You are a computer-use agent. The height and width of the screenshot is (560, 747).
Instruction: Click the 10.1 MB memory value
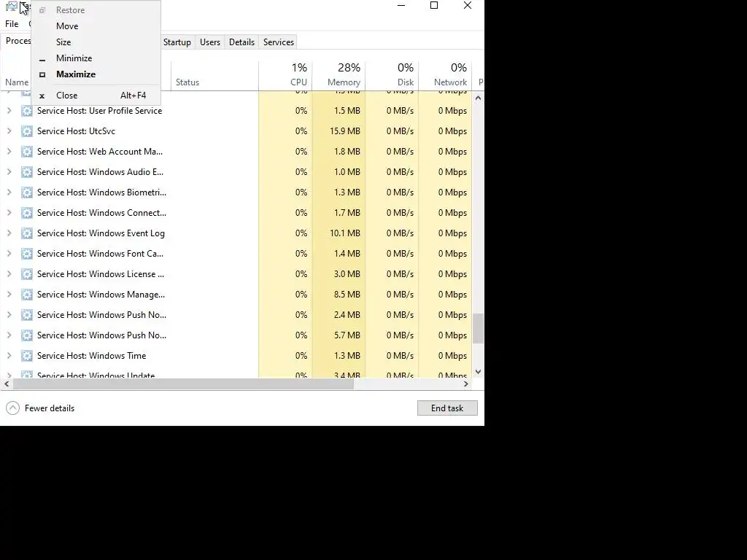[x=345, y=233]
